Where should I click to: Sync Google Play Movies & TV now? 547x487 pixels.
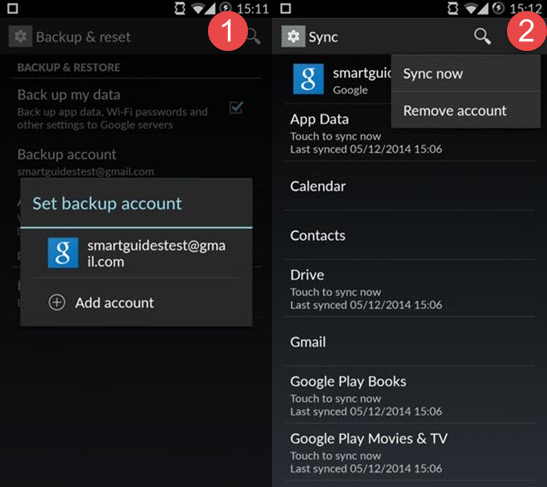(x=409, y=452)
